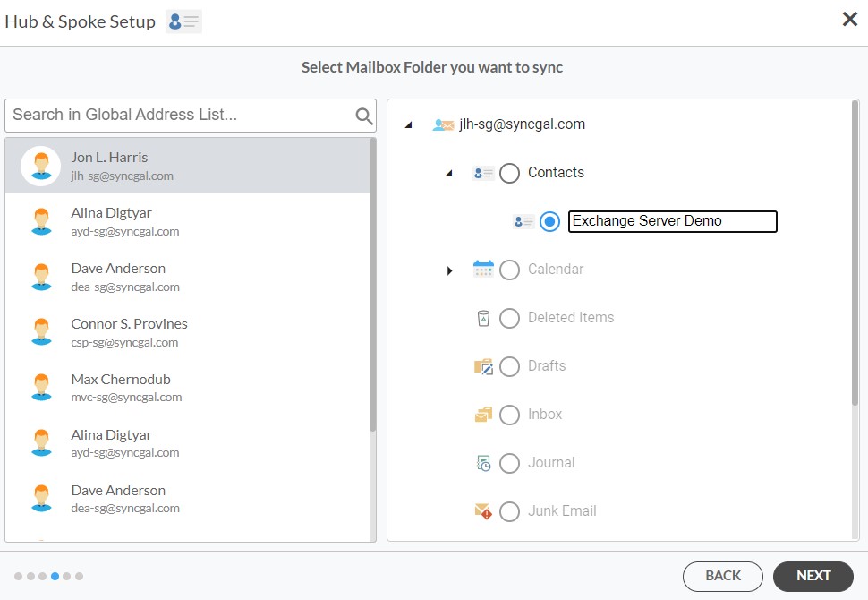
Task: Select the Calendar radio button
Action: pos(509,270)
